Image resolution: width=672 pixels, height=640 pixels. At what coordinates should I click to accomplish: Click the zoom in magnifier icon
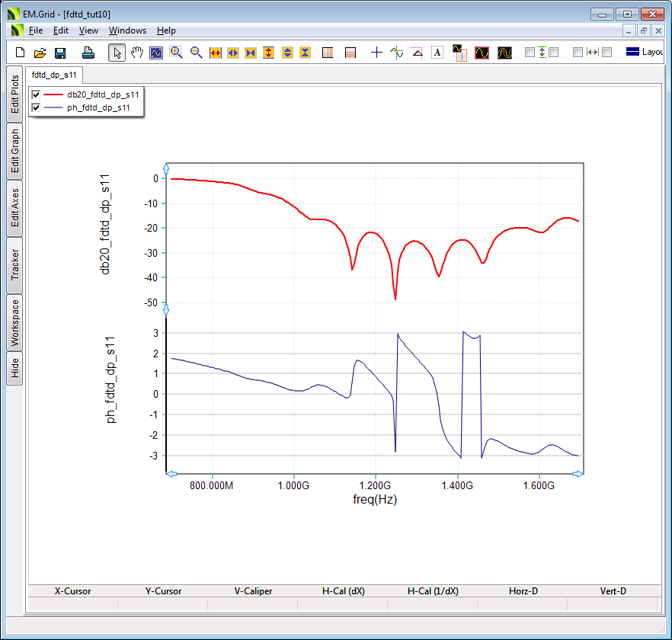click(176, 53)
